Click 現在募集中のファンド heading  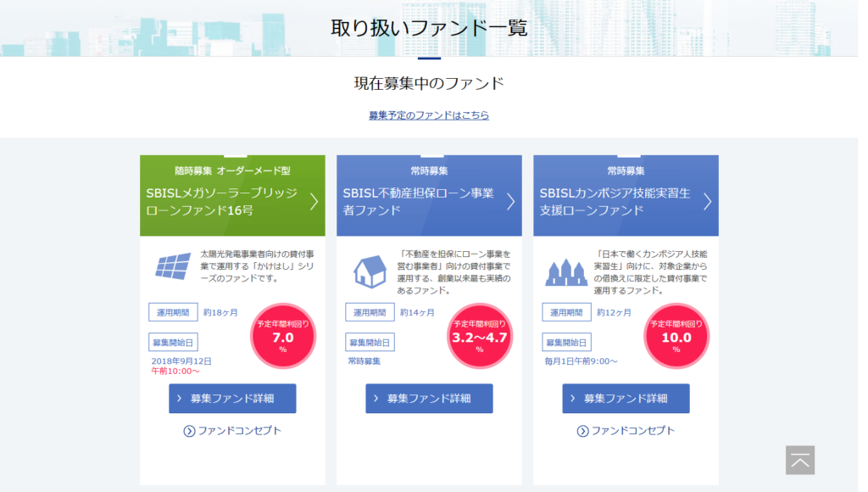[x=429, y=83]
